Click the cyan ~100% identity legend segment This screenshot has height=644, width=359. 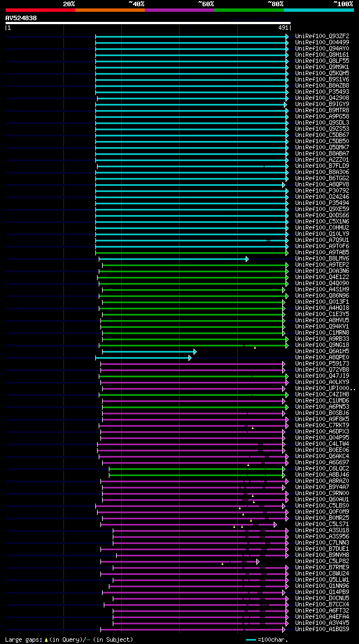click(x=319, y=10)
